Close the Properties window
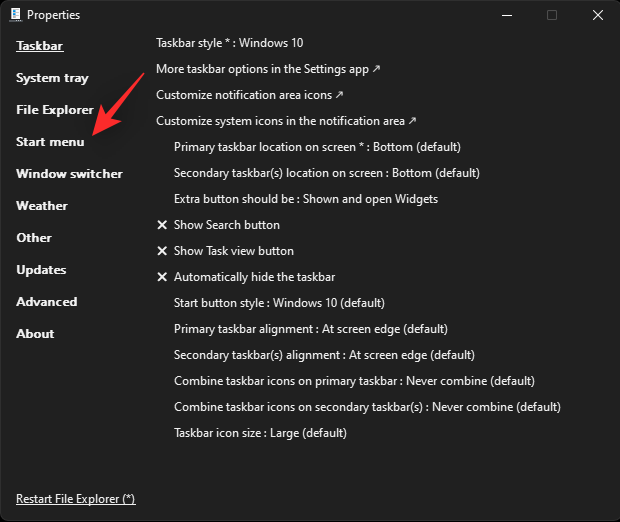The height and width of the screenshot is (522, 620). [598, 15]
